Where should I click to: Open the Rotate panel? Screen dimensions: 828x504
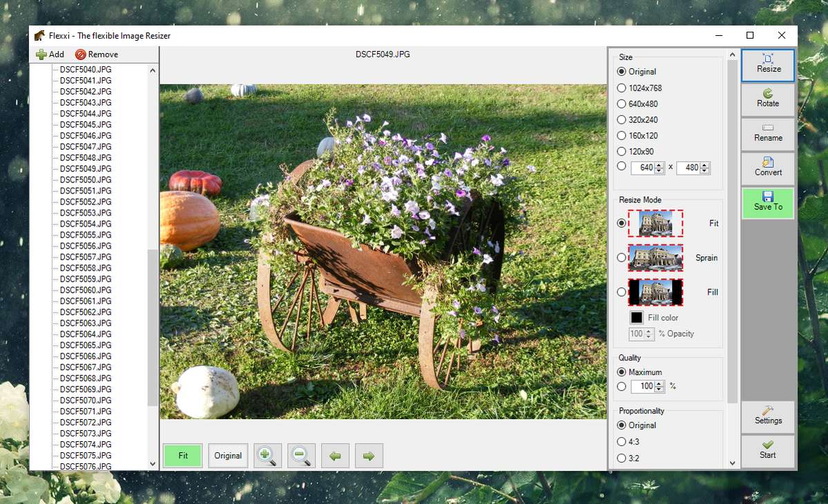(x=768, y=99)
